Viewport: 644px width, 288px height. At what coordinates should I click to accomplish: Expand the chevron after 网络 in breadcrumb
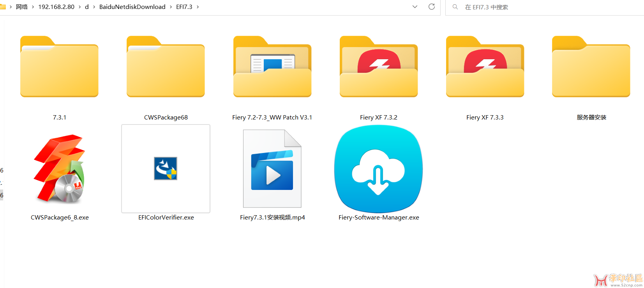(x=33, y=7)
